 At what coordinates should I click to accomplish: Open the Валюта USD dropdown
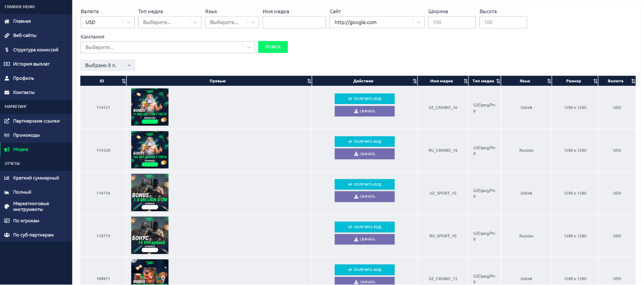tap(107, 22)
